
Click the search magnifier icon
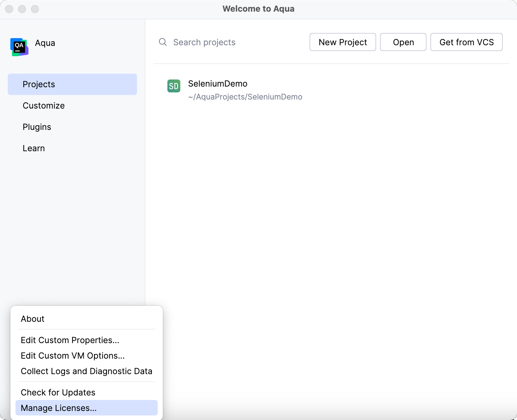point(163,42)
